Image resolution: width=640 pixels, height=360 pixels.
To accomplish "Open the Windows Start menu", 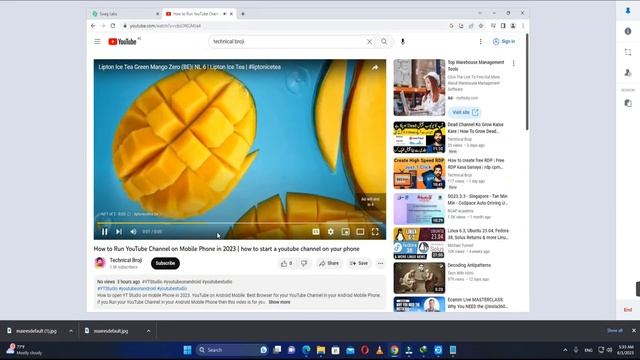I will (x=187, y=350).
